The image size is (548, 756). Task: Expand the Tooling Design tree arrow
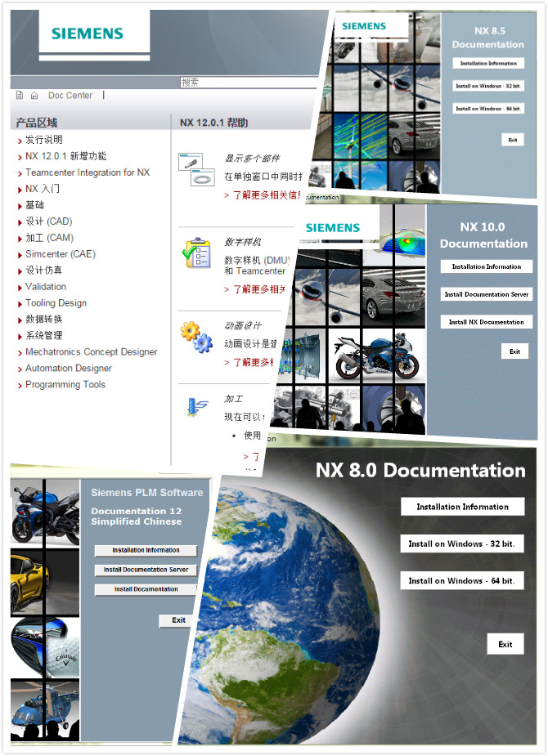coord(20,304)
